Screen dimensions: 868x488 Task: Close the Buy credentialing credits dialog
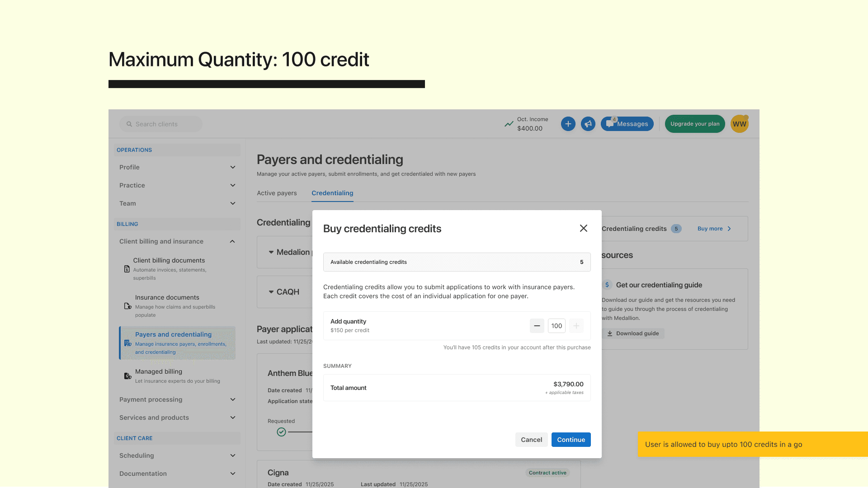[x=584, y=228]
